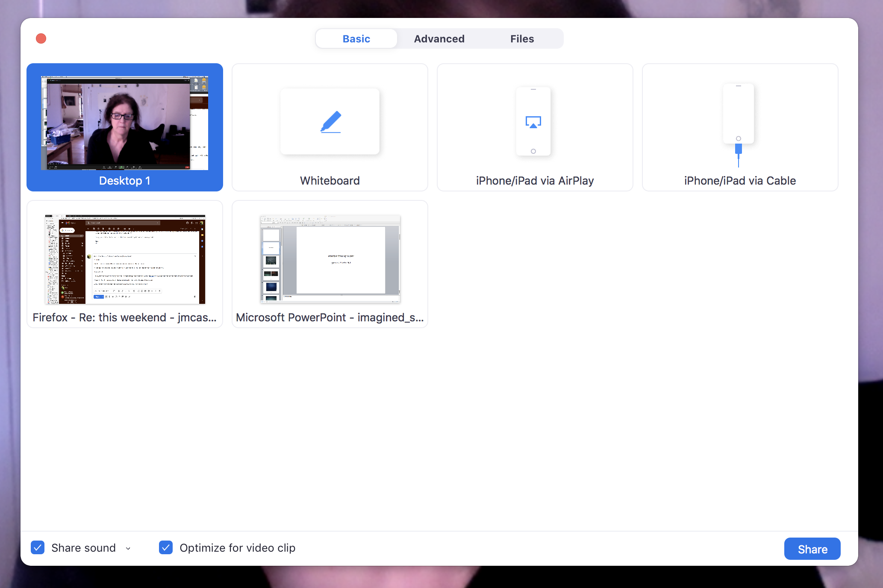Click the blue Share button
883x588 pixels.
click(x=812, y=549)
